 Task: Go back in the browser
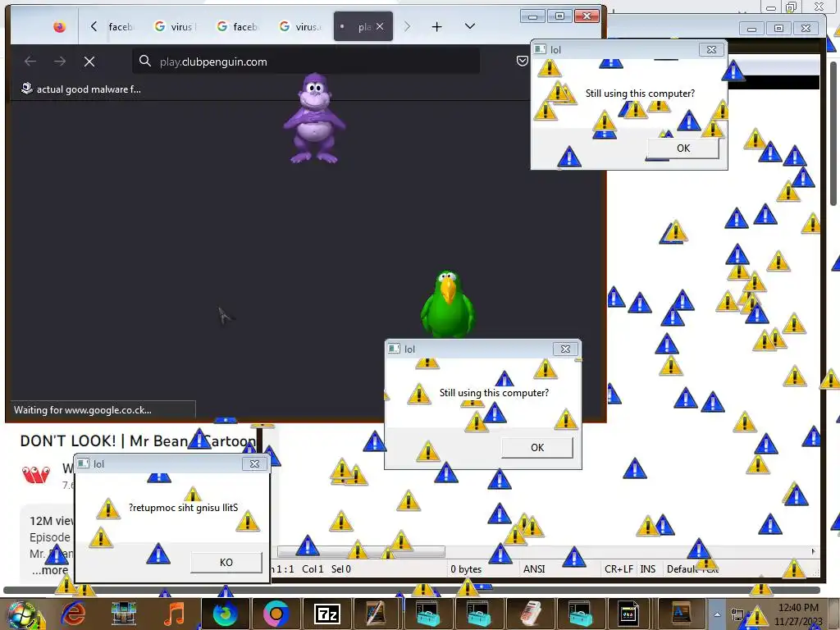[x=30, y=62]
